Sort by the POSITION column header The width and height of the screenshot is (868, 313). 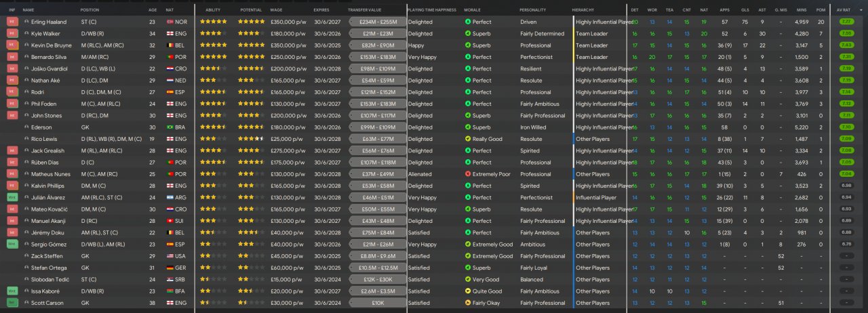pyautogui.click(x=90, y=10)
